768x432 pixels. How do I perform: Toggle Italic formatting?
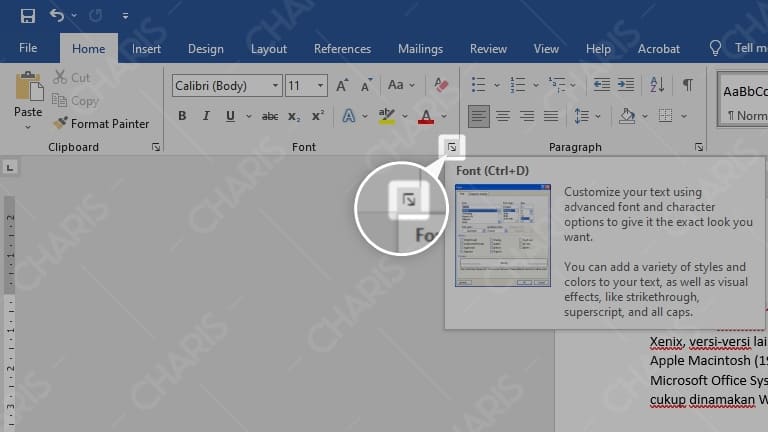point(206,116)
